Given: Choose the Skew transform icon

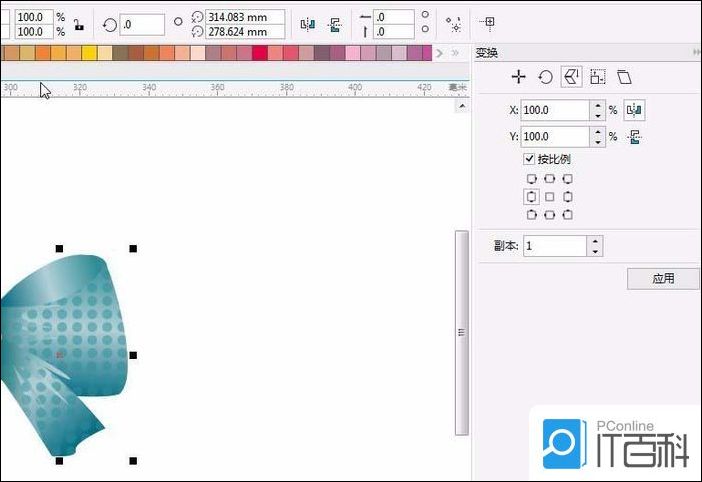Looking at the screenshot, I should 624,77.
